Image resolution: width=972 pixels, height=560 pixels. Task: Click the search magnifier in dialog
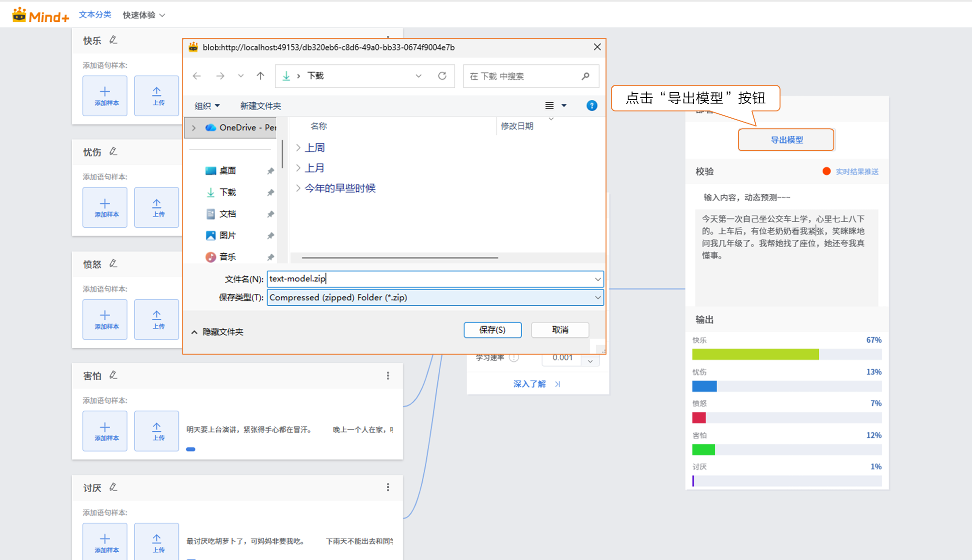coord(585,76)
